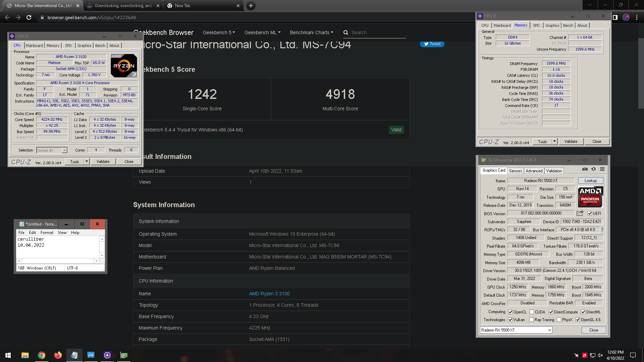Click the Notepad vertical scrollbar down arrow

[102, 255]
